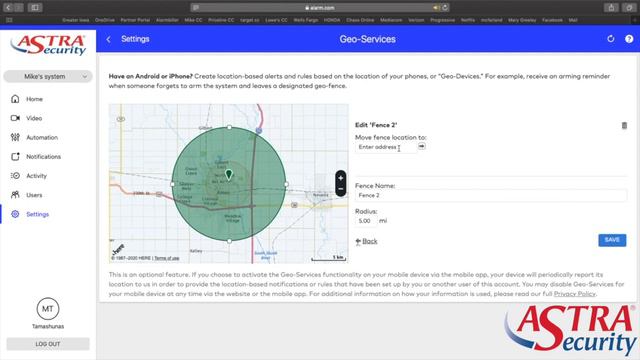Click the MT user avatar
This screenshot has height=360, width=640.
[x=48, y=309]
